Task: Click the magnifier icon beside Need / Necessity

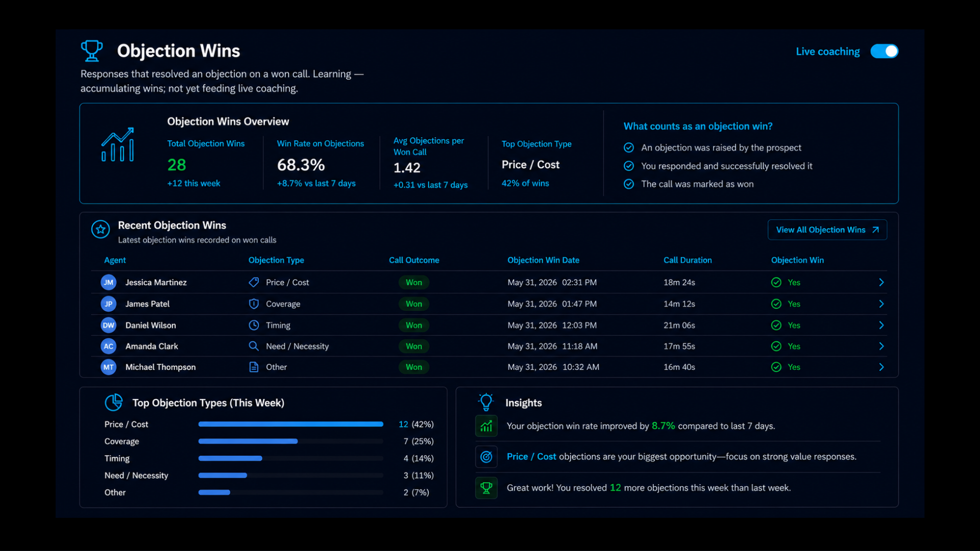Action: coord(254,346)
